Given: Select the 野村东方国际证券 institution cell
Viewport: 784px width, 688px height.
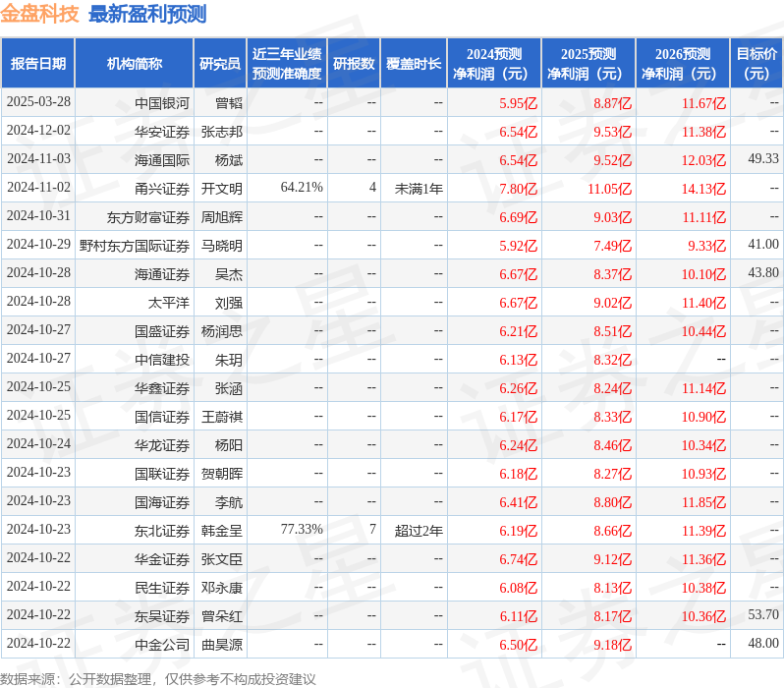Looking at the screenshot, I should [135, 246].
